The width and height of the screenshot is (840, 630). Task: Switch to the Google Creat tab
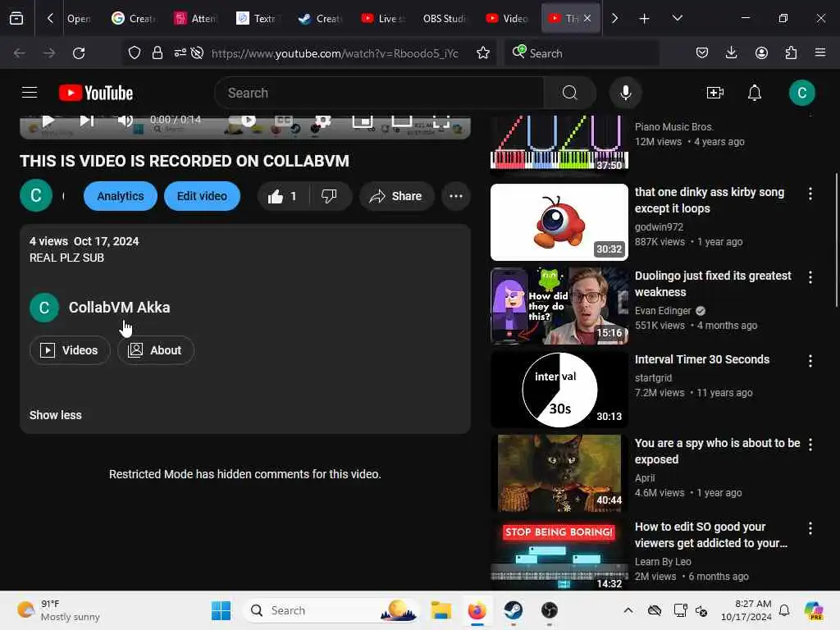[x=133, y=18]
